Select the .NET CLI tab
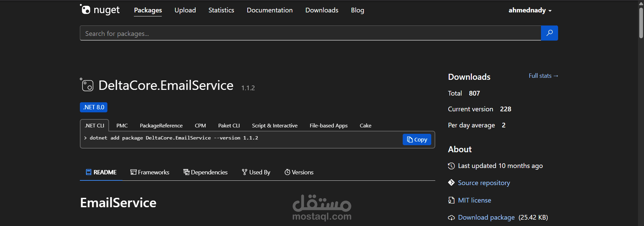 [94, 125]
